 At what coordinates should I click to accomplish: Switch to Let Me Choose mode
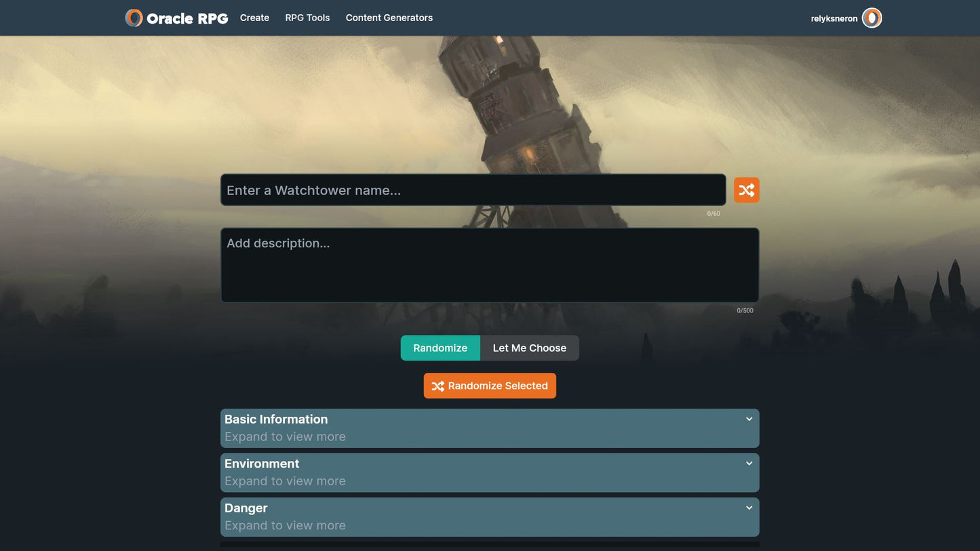point(529,348)
